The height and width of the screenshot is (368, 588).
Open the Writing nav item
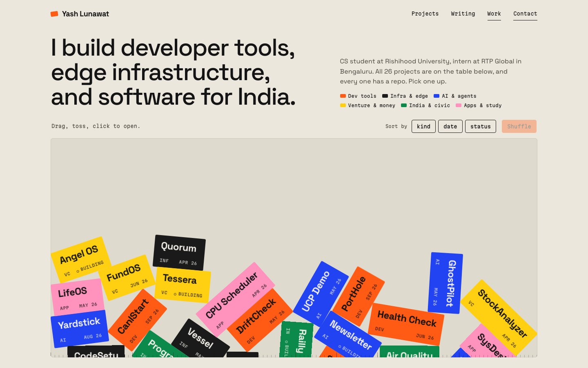pos(463,13)
